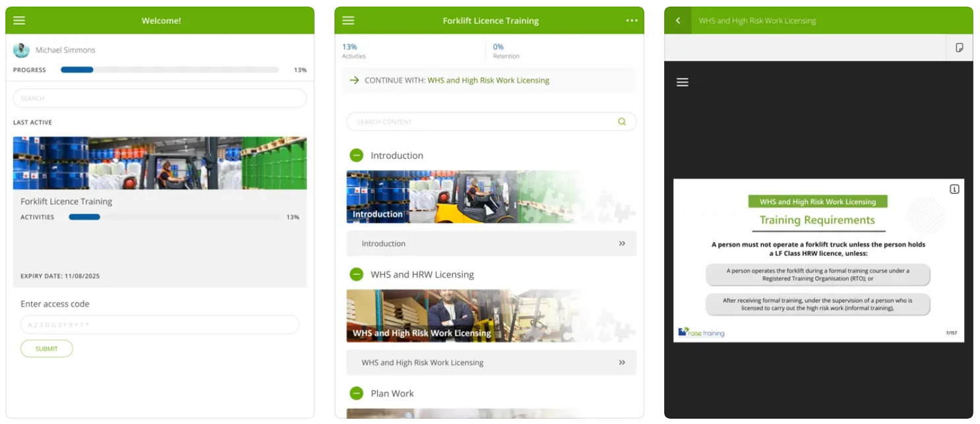Open WHS and High Risk Work Licensing row

[x=491, y=363]
